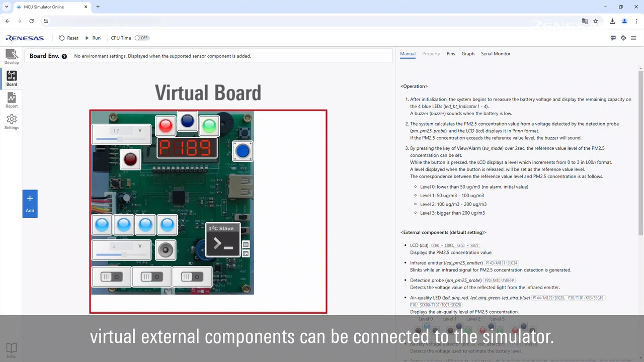The width and height of the screenshot is (644, 362).
Task: Flip the middle slide switch on board
Action: click(151, 277)
